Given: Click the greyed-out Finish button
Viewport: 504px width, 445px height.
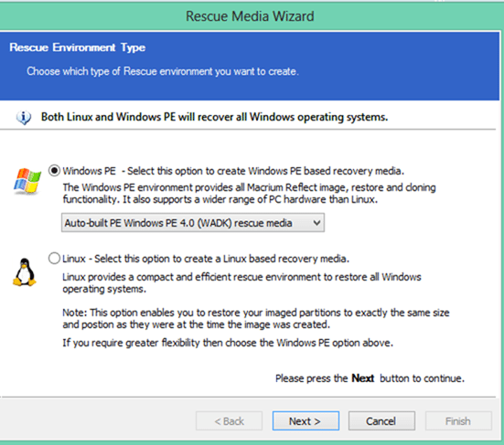Looking at the screenshot, I should point(458,420).
